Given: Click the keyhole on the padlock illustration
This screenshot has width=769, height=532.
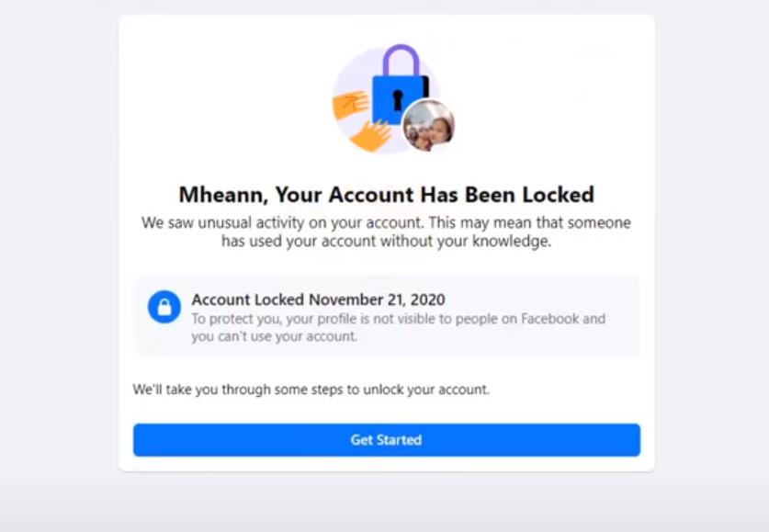Looking at the screenshot, I should point(398,97).
